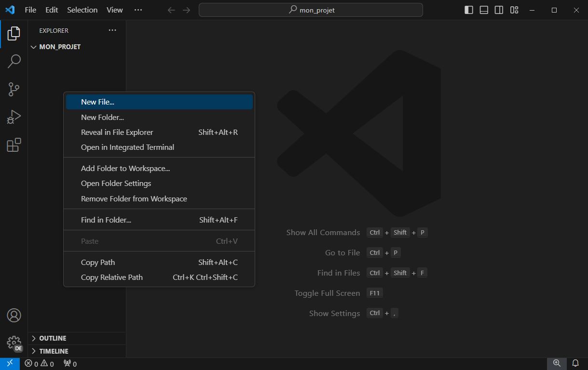This screenshot has width=588, height=370.
Task: Open the Accounts menu icon
Action: pyautogui.click(x=14, y=316)
